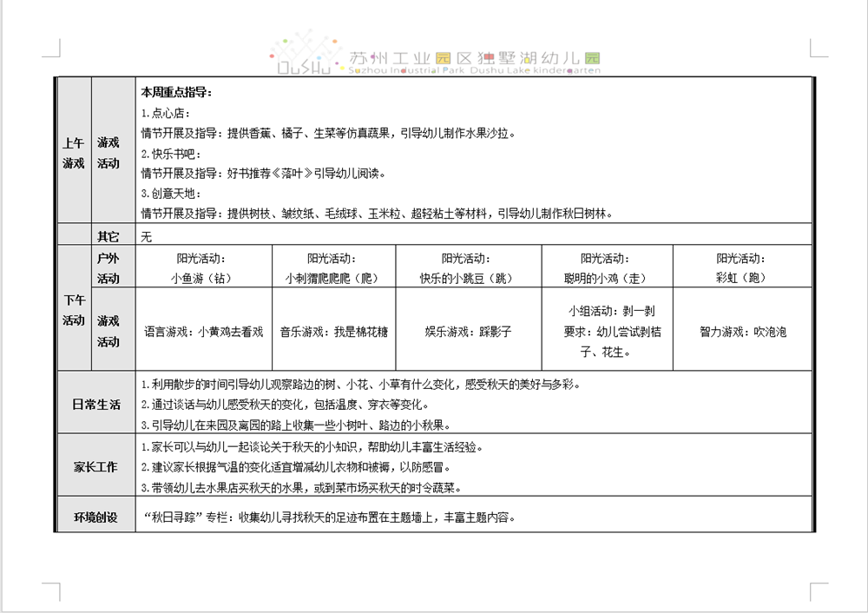Image resolution: width=868 pixels, height=613 pixels.
Task: Click the 环境创设 row header cell
Action: [95, 517]
